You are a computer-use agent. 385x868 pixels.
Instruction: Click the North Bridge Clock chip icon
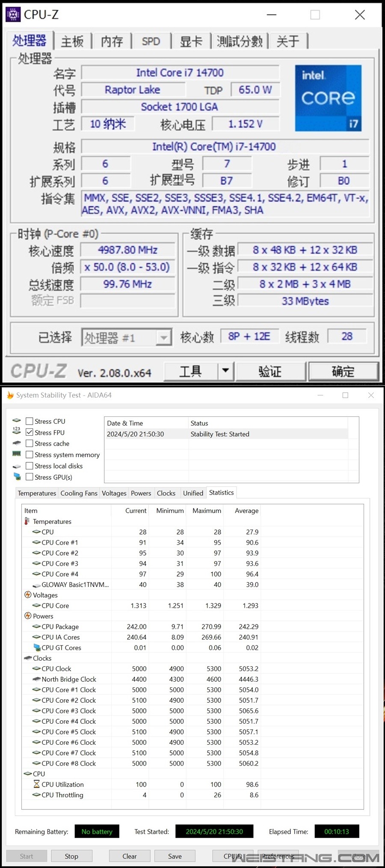click(x=37, y=679)
